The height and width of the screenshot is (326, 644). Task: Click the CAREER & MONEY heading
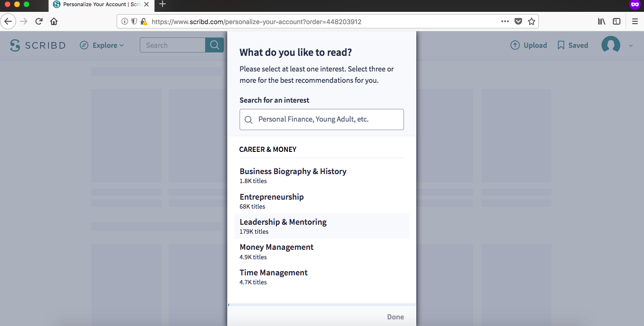[x=268, y=150]
